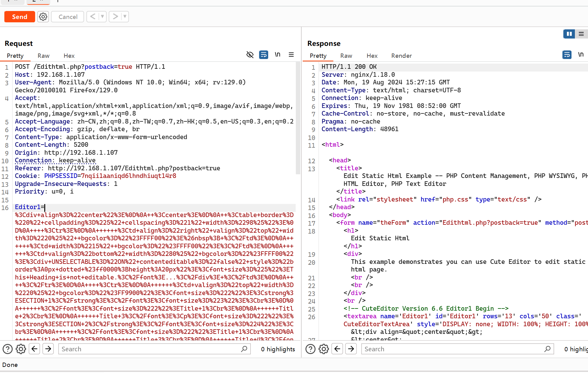Click 'Upgrade-Insecure-Requests: 1' header

(66, 184)
